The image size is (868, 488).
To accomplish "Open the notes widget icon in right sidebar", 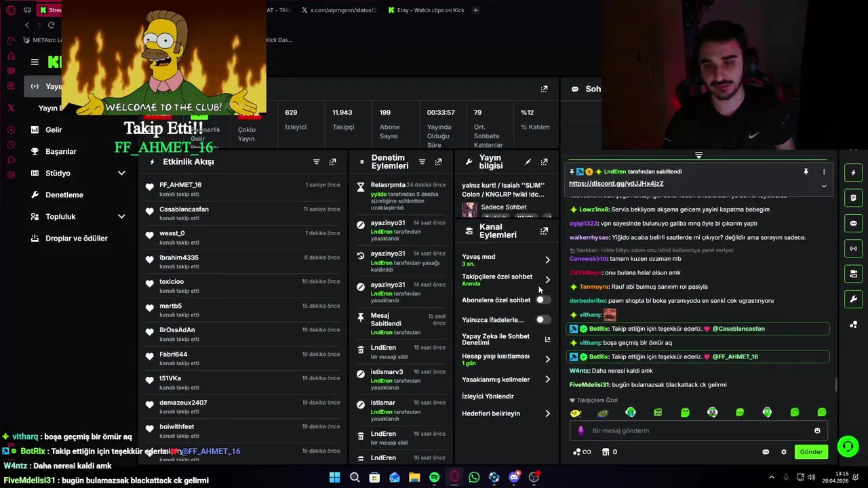I will (x=854, y=198).
